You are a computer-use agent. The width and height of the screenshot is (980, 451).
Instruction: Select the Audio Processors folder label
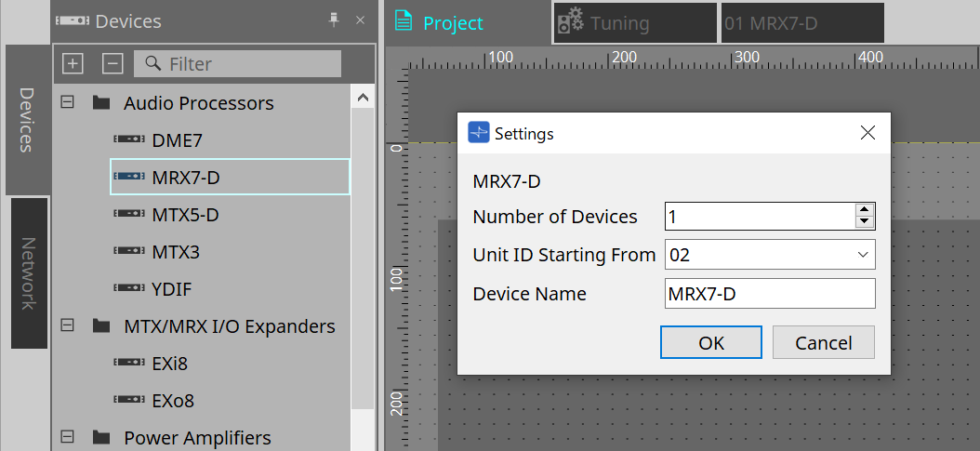point(199,103)
